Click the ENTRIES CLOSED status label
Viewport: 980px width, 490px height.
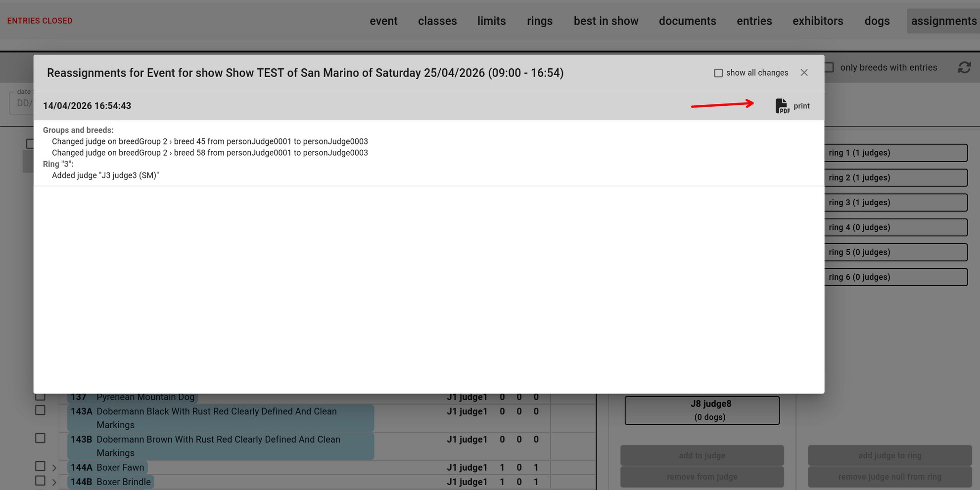40,21
